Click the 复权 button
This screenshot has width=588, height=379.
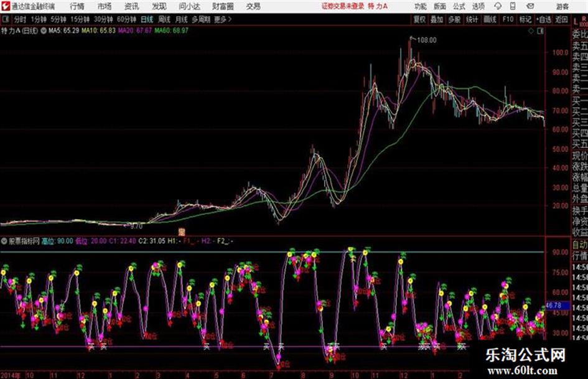pos(419,19)
